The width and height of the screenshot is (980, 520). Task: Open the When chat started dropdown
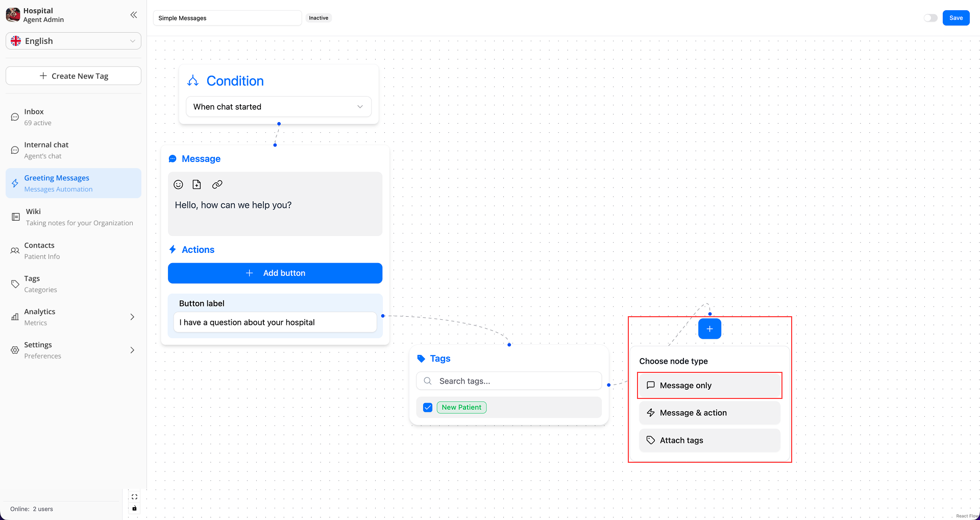point(278,107)
